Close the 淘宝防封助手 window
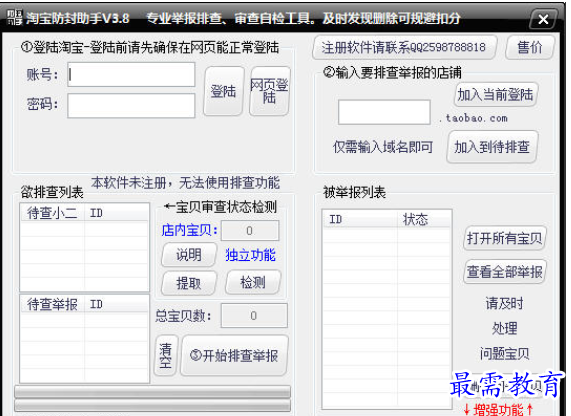Viewport: 571px width, 416px height. click(x=543, y=19)
